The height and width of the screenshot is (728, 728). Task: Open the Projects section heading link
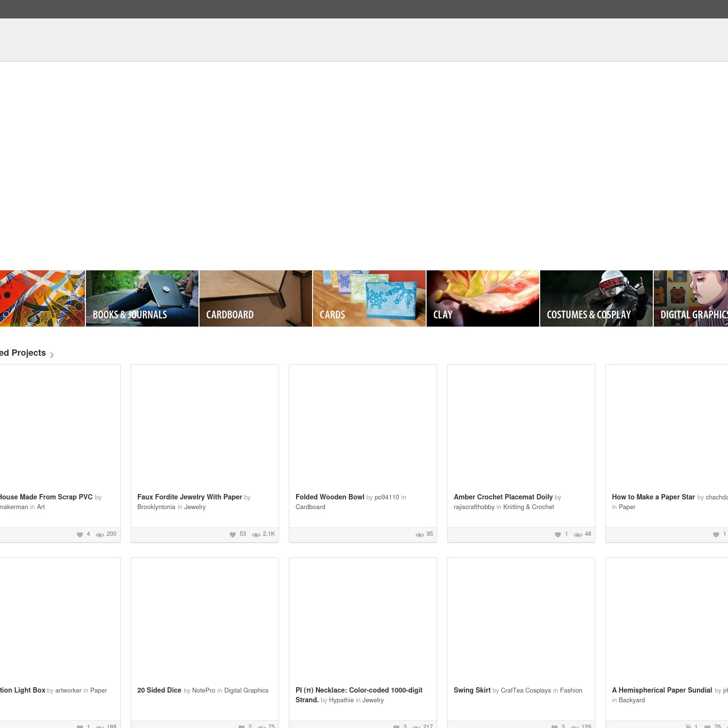coord(23,353)
